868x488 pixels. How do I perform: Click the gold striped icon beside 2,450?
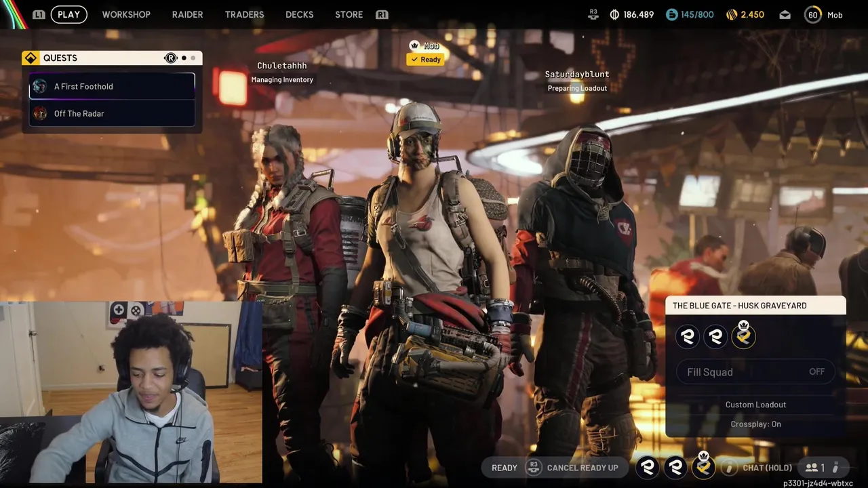click(732, 14)
